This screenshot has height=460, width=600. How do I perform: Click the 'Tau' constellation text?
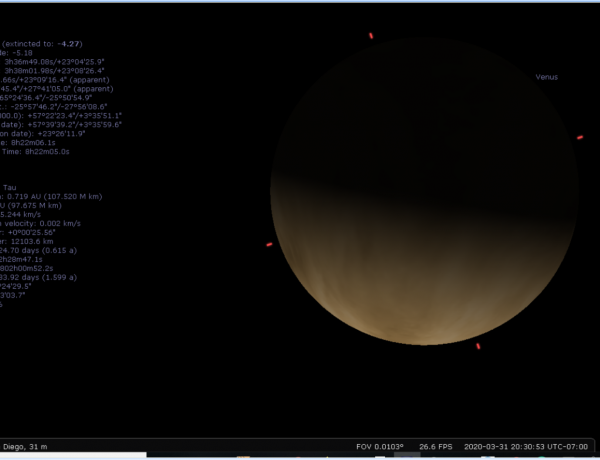(9, 187)
